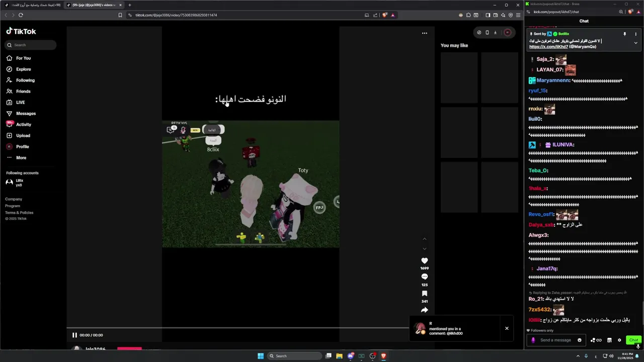Show hidden system tray icons
The height and width of the screenshot is (362, 644).
pos(578,356)
